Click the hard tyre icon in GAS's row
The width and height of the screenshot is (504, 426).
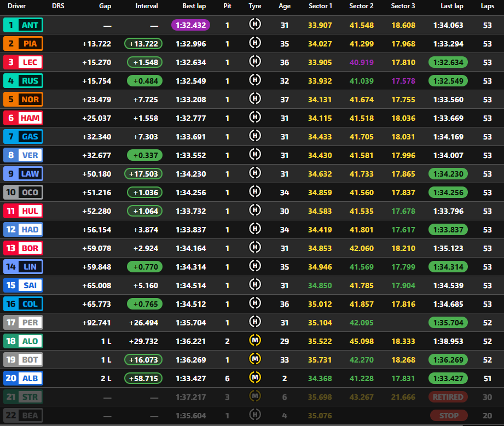255,136
